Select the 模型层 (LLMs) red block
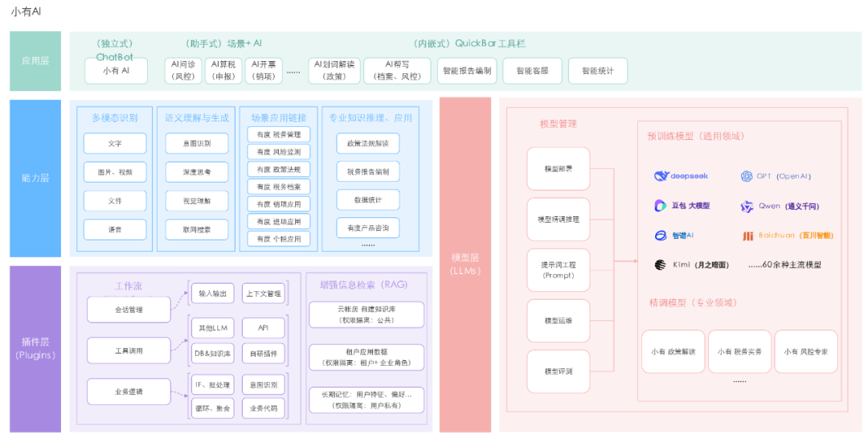 point(465,265)
